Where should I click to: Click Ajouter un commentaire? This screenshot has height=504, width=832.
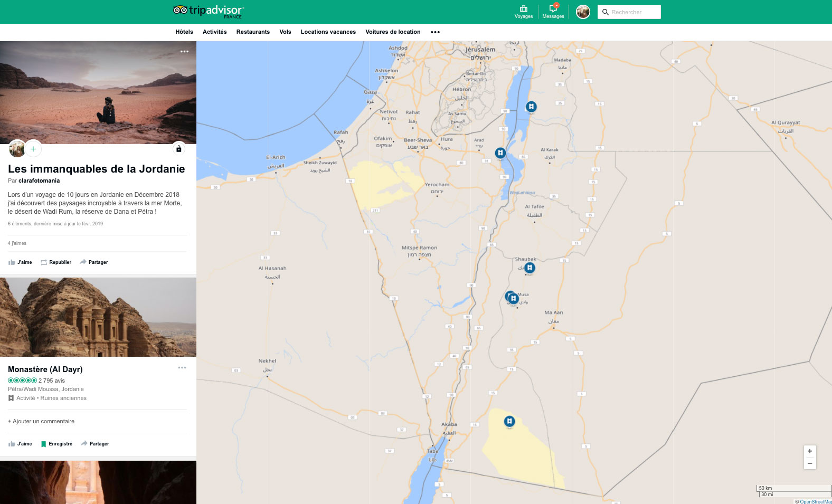click(x=41, y=421)
